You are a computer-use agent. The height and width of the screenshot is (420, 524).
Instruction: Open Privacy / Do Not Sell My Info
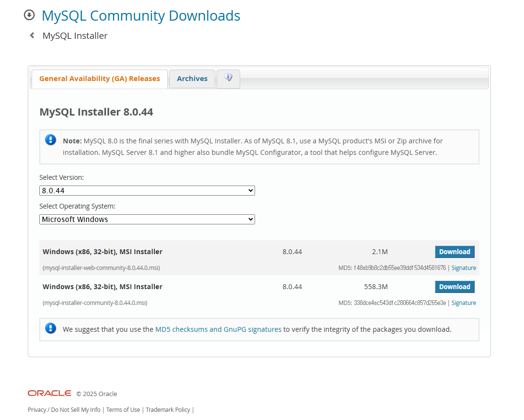tap(64, 409)
